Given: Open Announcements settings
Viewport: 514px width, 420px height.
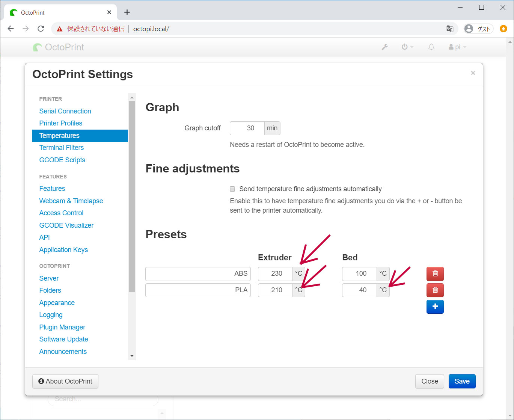Looking at the screenshot, I should pyautogui.click(x=63, y=352).
